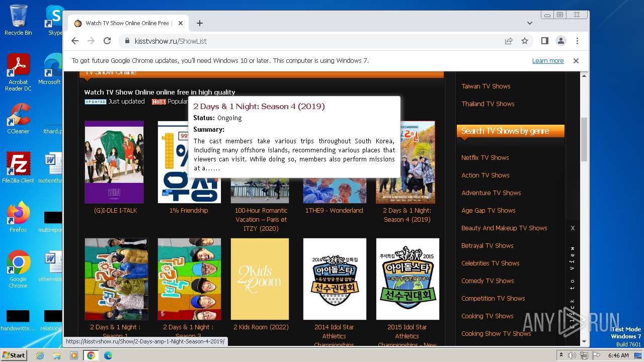Show hidden system tray icons

561,355
